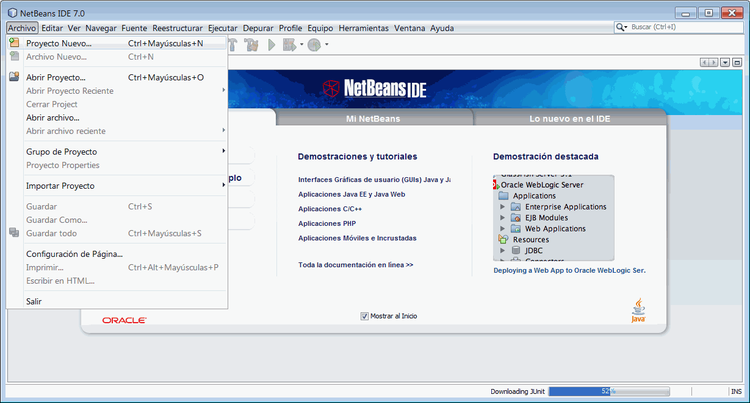Screen dimensions: 750x403
Task: Click the INS indicator in status bar
Action: coord(736,392)
